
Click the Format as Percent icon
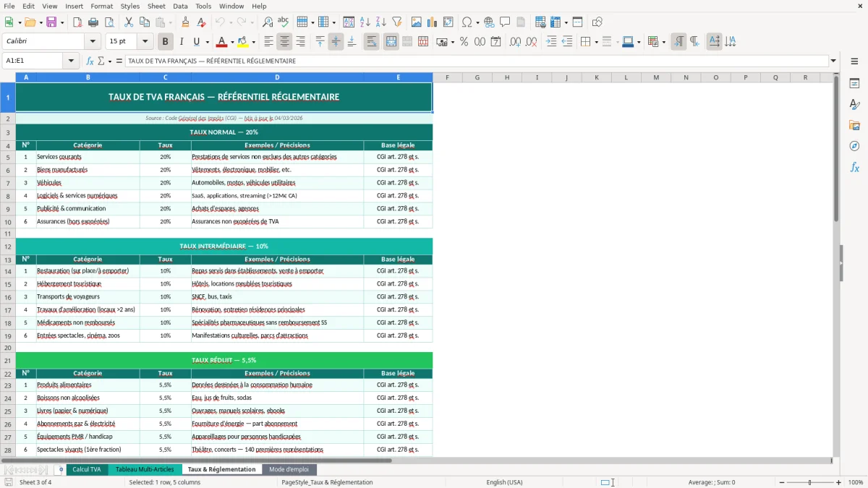464,42
